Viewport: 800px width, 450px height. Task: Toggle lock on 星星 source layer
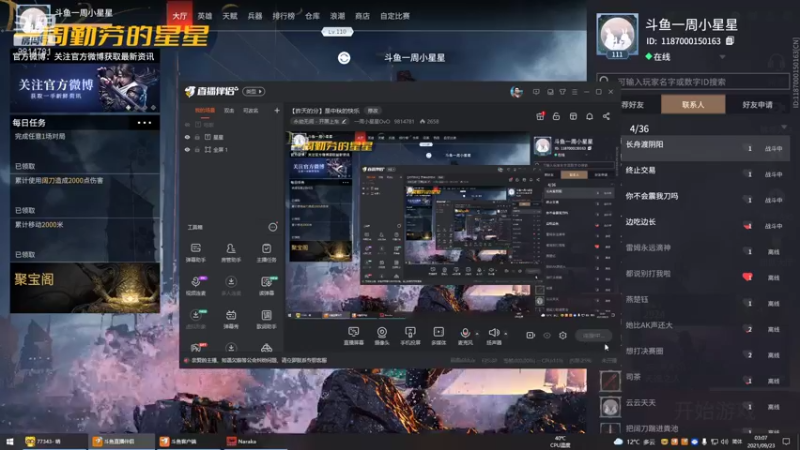pos(197,137)
